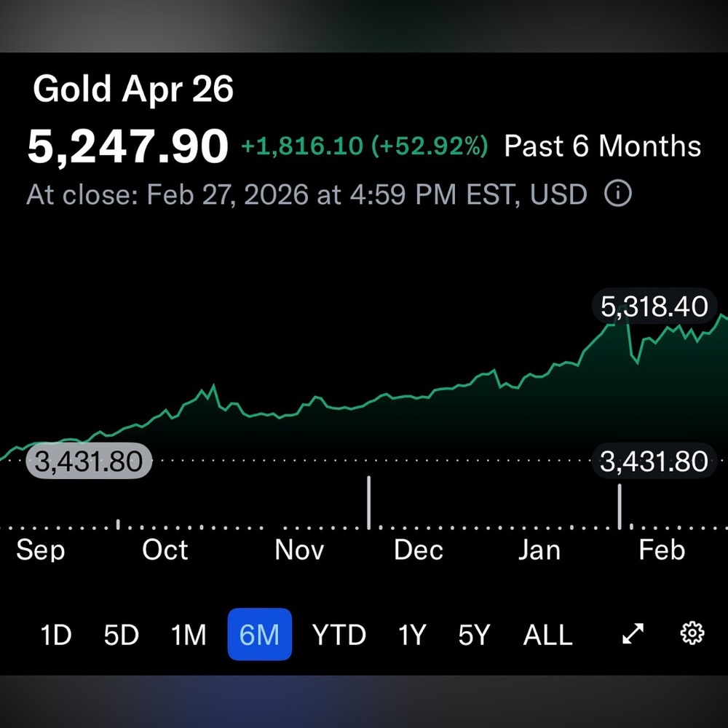Click the info icon next to close time
The height and width of the screenshot is (728, 728).
[618, 194]
